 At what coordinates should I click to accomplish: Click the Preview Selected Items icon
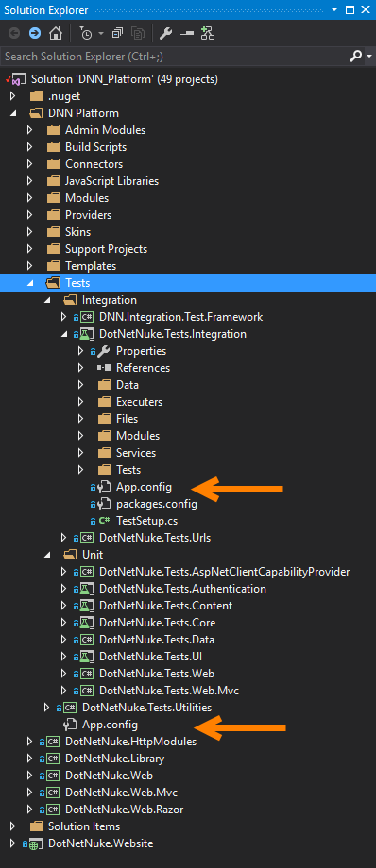pyautogui.click(x=186, y=34)
